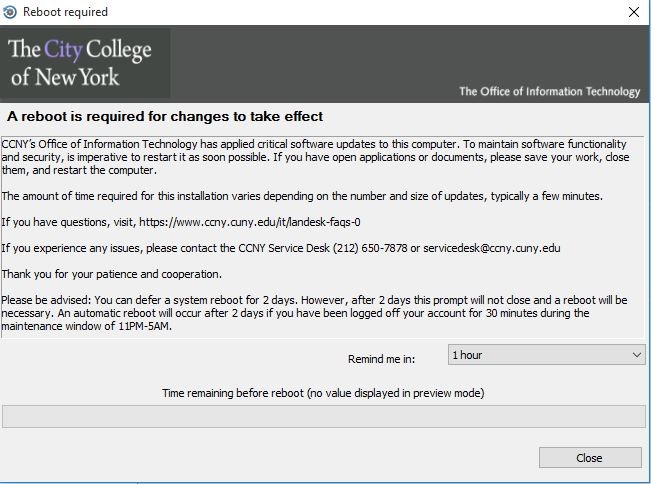Screen dimensions: 651x484
Task: Click the Time remaining before reboot label
Action: 323,393
